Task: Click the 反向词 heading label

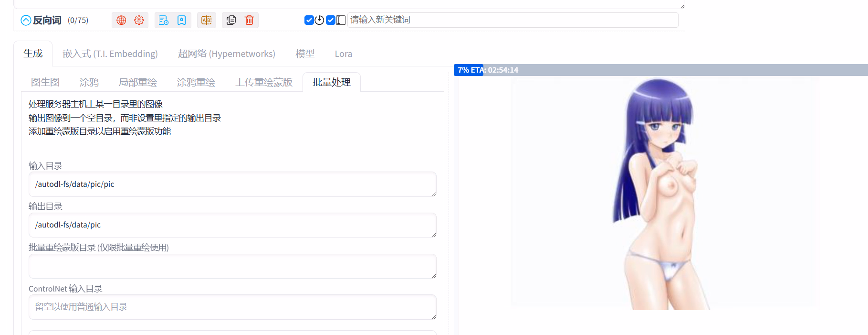Action: 47,20
